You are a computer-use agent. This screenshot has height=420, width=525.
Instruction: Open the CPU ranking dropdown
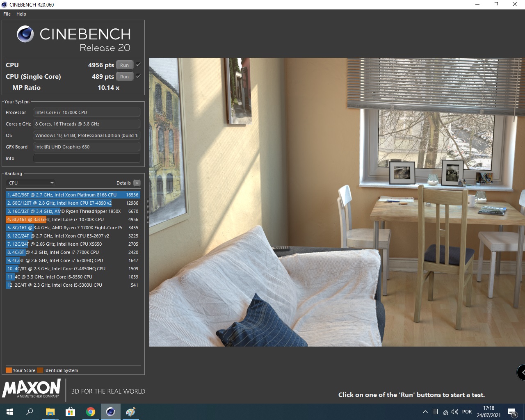pyautogui.click(x=31, y=183)
